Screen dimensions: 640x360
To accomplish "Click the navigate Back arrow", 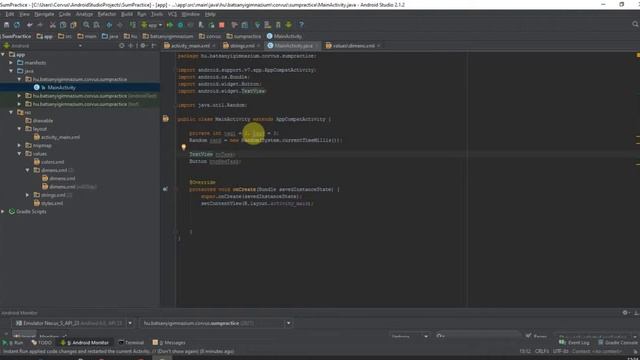I will click(109, 25).
